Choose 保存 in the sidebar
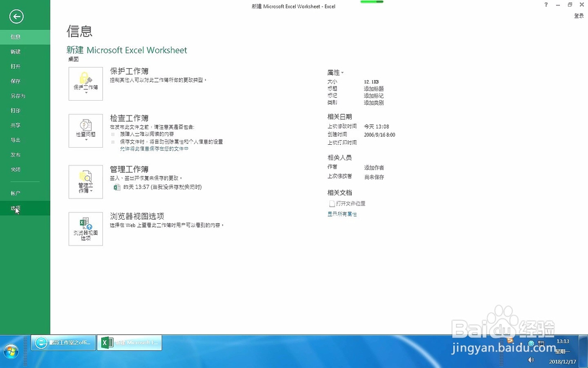This screenshot has height=368, width=588. tap(25, 81)
